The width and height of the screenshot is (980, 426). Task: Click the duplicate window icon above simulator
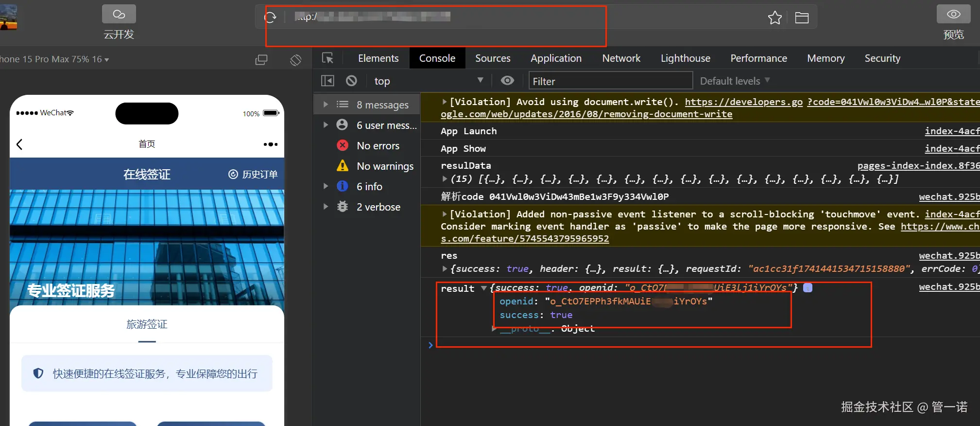[261, 60]
